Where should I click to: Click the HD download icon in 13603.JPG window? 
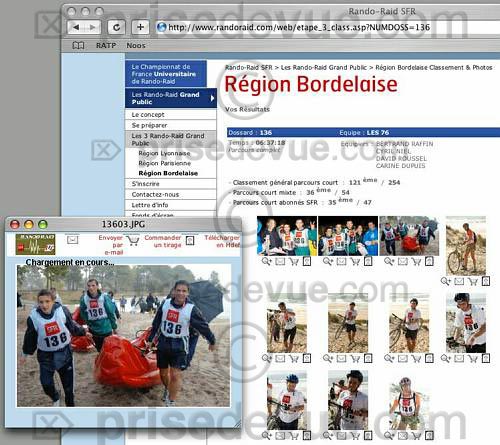pos(190,241)
